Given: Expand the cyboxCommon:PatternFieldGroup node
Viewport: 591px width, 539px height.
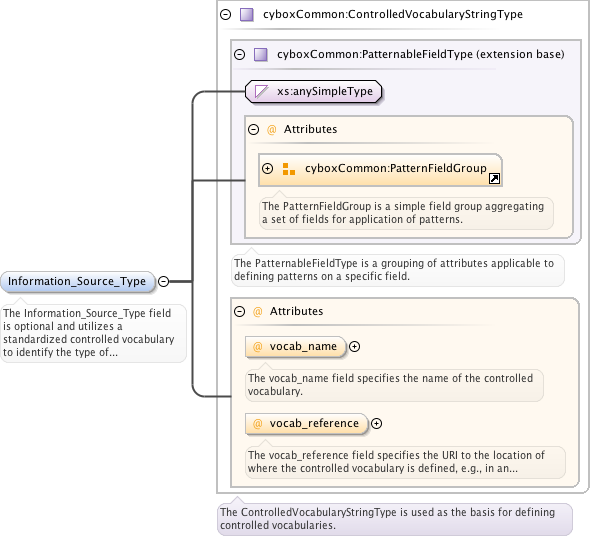Looking at the screenshot, I should click(268, 168).
